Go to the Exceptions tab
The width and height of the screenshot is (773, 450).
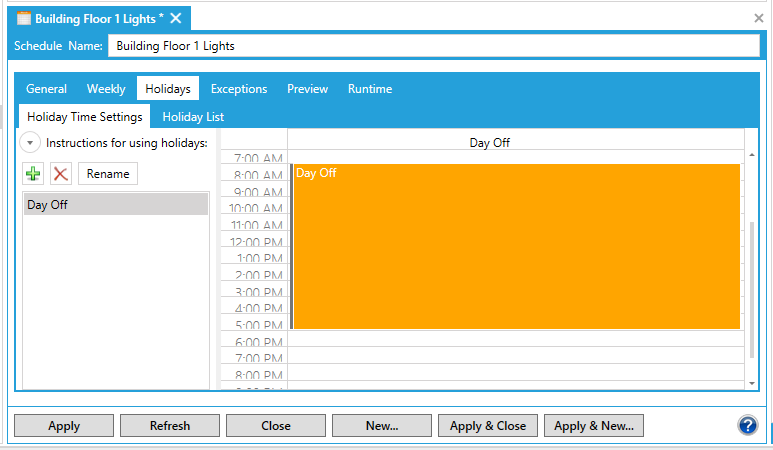point(239,89)
